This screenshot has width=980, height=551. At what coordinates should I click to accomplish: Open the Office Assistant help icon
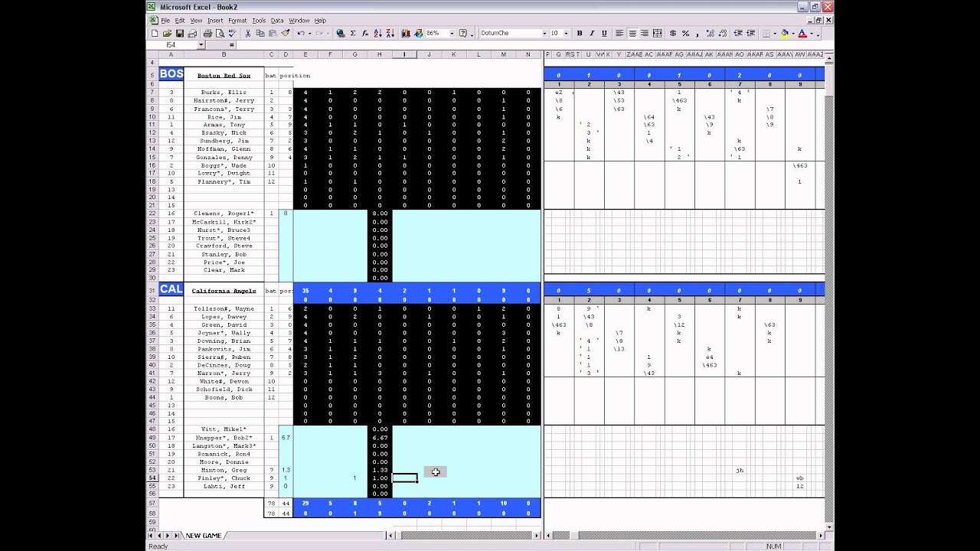pos(463,34)
